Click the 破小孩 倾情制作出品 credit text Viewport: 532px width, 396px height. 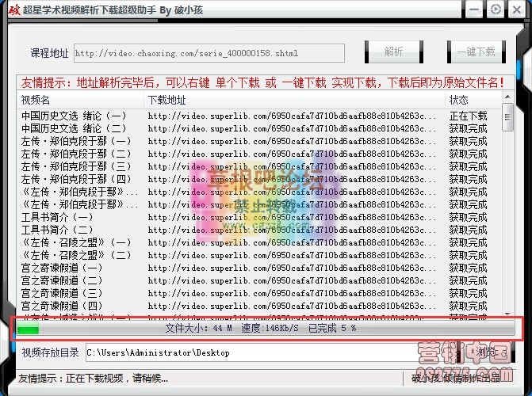click(456, 378)
